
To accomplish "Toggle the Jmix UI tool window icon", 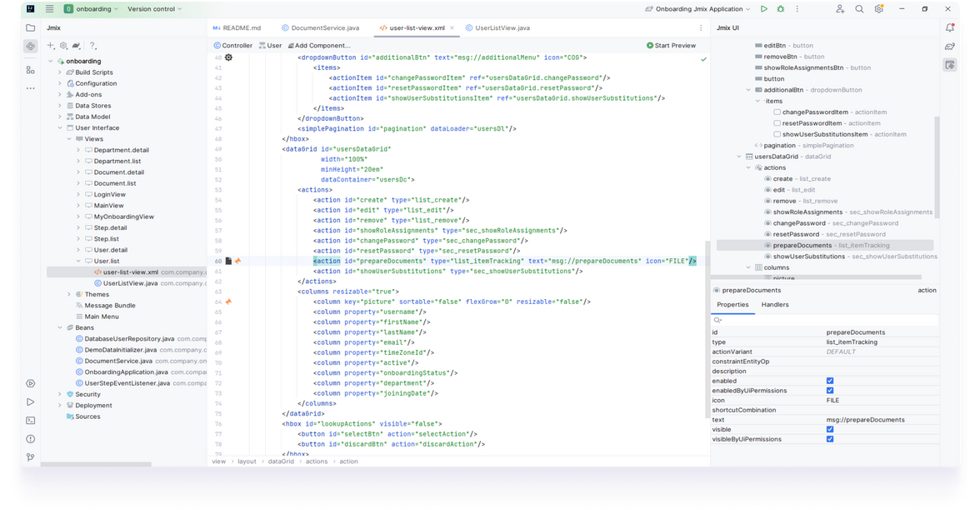I will [x=950, y=65].
